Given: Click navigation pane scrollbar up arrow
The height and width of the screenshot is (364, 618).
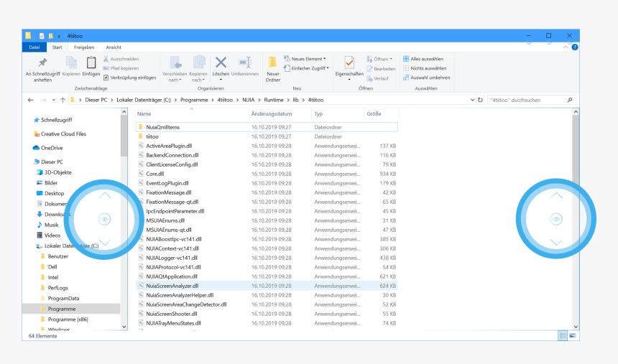Looking at the screenshot, I should click(124, 112).
